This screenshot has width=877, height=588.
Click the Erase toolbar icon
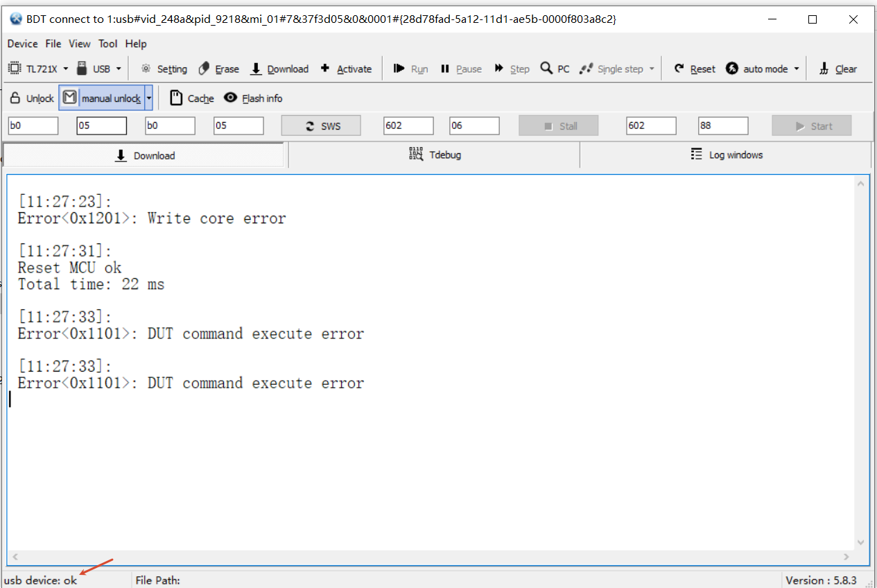(x=218, y=69)
